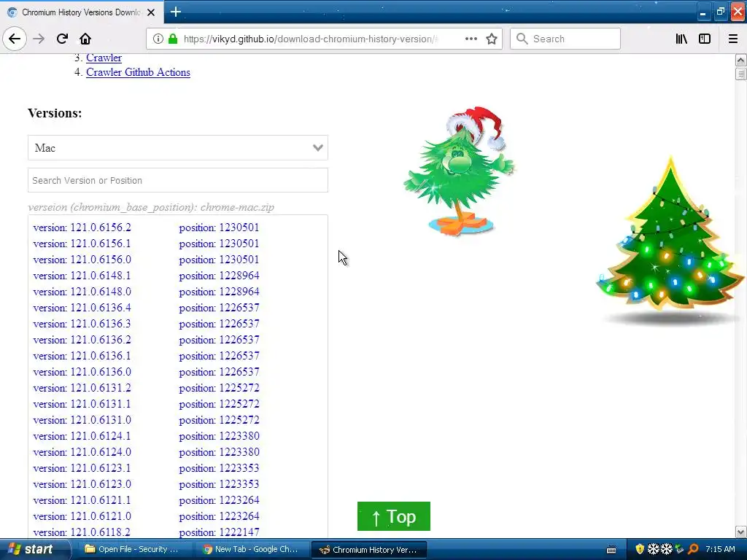This screenshot has width=747, height=560.
Task: Open version 121.0.6156.1 link
Action: point(82,244)
